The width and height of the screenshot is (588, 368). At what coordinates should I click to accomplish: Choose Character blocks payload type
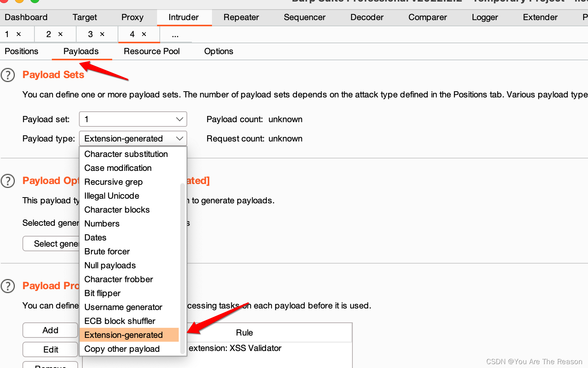pyautogui.click(x=130, y=210)
